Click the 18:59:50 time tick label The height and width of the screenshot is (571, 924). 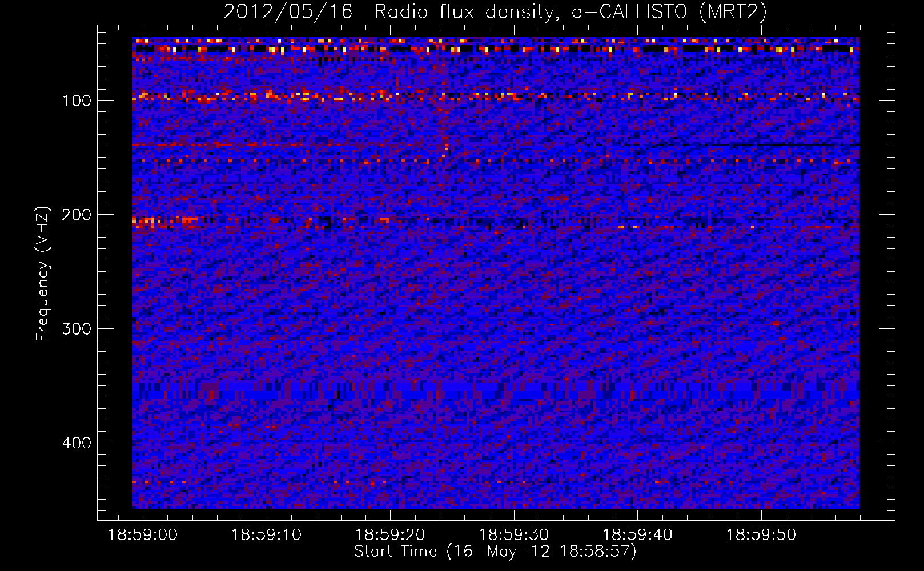tap(761, 535)
